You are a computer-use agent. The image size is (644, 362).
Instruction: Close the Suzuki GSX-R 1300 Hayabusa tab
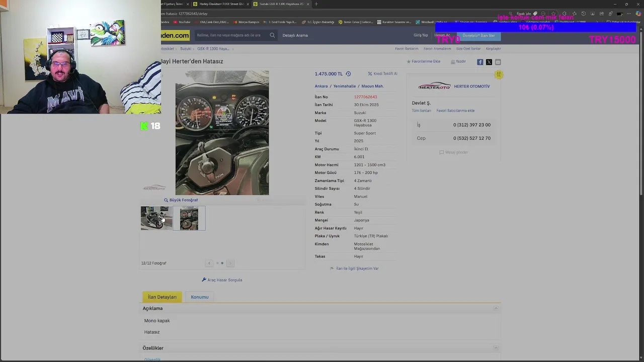coord(308,4)
